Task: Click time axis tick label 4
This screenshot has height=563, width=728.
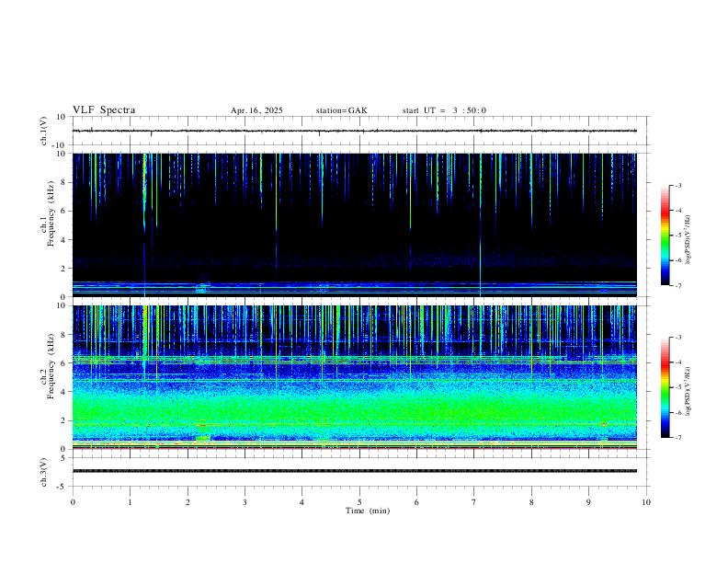Action: pos(301,502)
